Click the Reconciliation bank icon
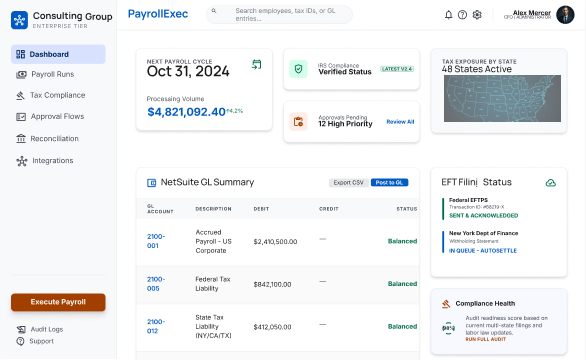The height and width of the screenshot is (360, 586). (21, 139)
